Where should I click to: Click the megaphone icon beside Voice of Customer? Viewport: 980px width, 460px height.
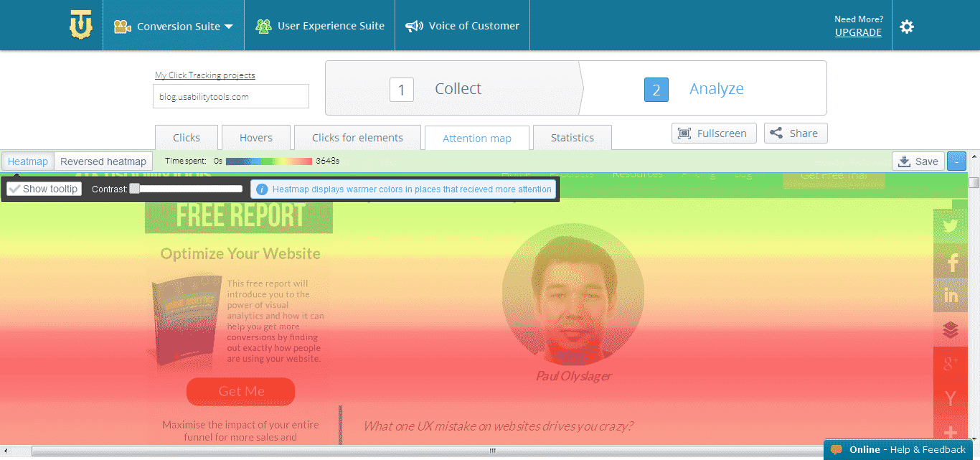(415, 25)
